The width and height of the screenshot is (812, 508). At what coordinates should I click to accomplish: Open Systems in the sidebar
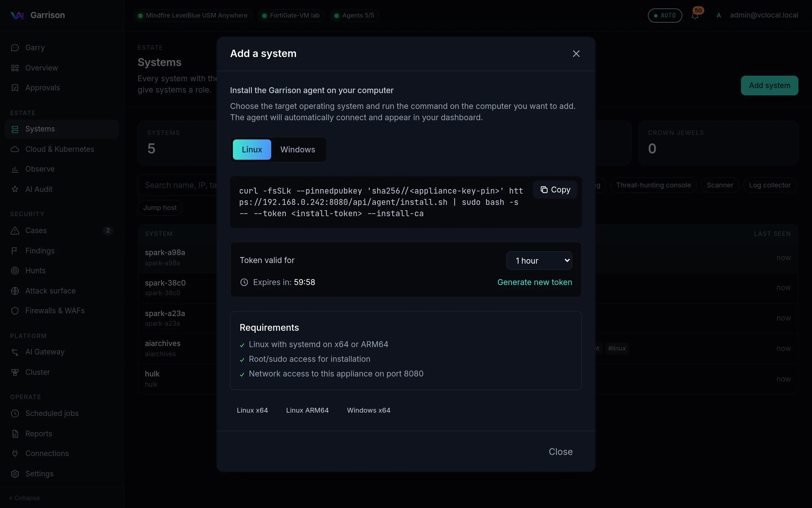[x=62, y=129]
